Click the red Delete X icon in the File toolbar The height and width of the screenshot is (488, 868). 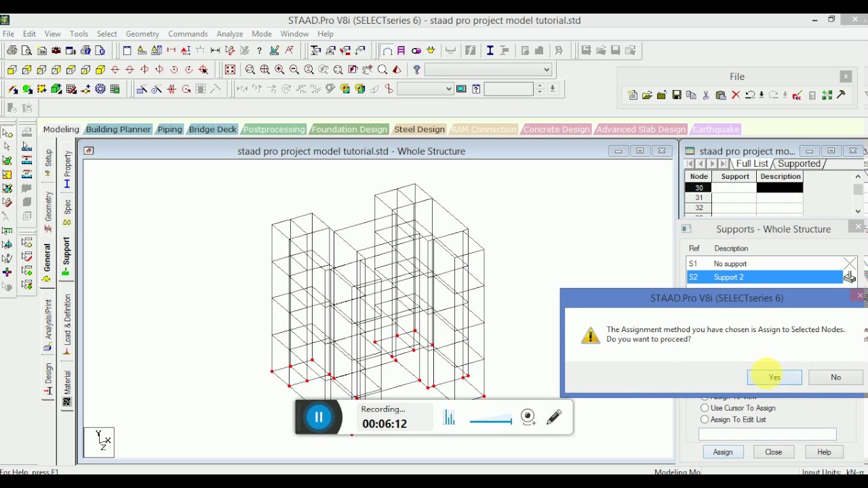pyautogui.click(x=735, y=96)
